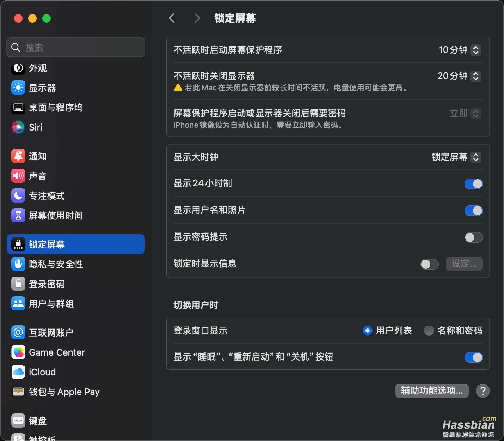Toggle 显示用户名和照片 switch
504x441 pixels.
click(x=473, y=211)
